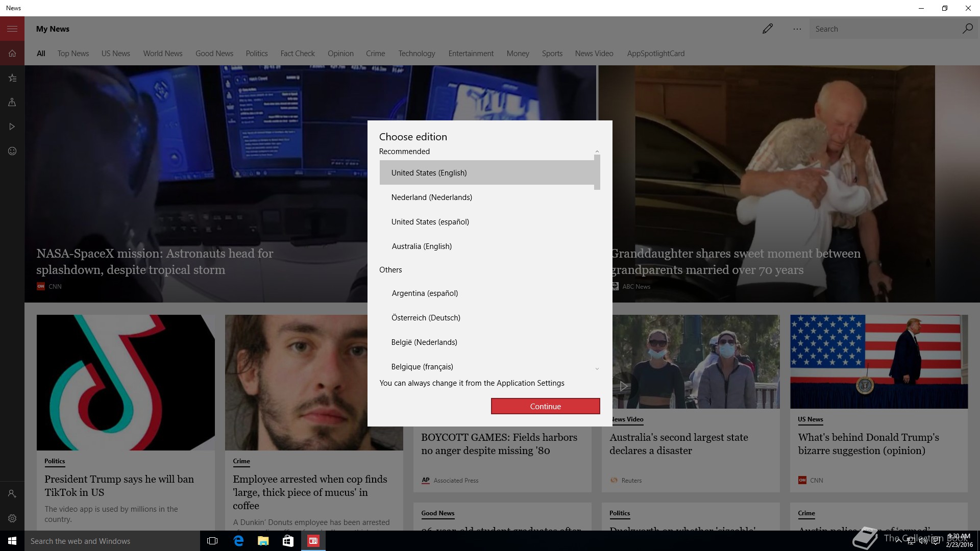Viewport: 980px width, 551px height.
Task: Click the Good News label on lower card
Action: pyautogui.click(x=437, y=513)
